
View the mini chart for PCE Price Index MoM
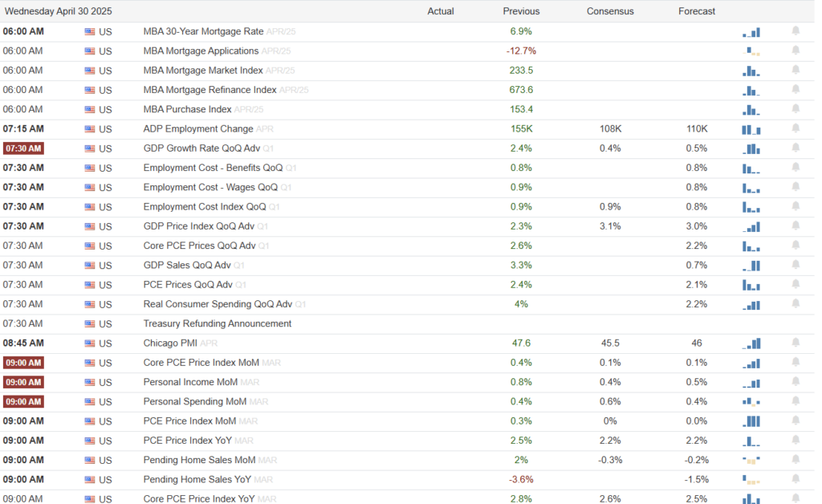(x=751, y=421)
